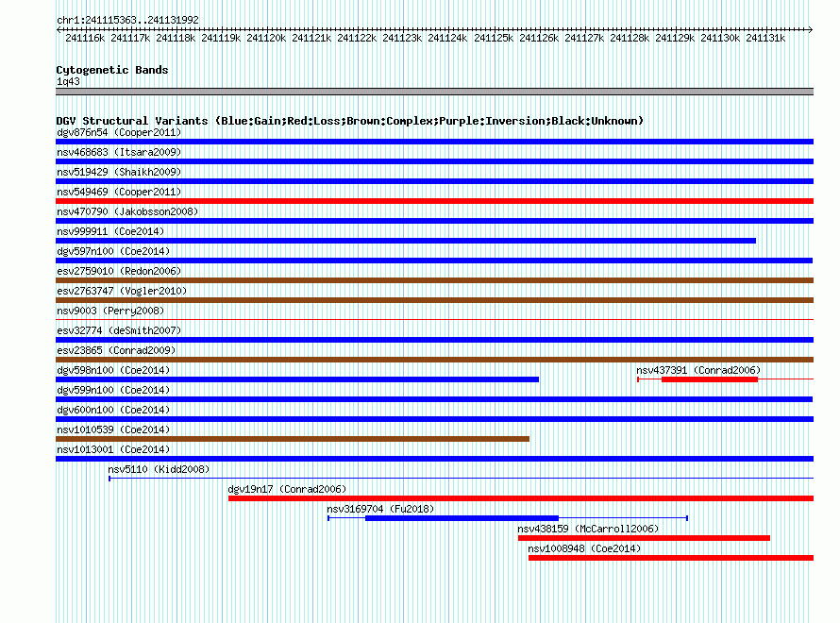Click the DGV Structural Variants track title
840x623 pixels.
tap(349, 121)
